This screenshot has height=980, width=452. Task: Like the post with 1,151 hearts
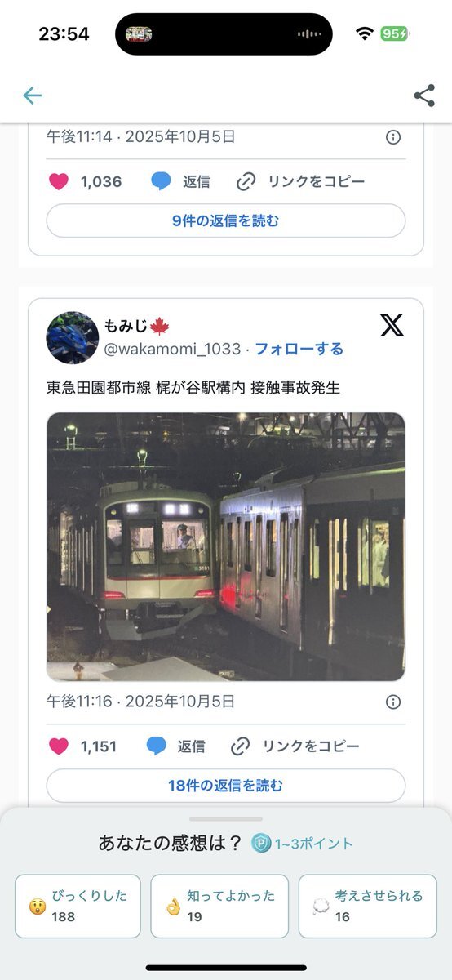59,746
